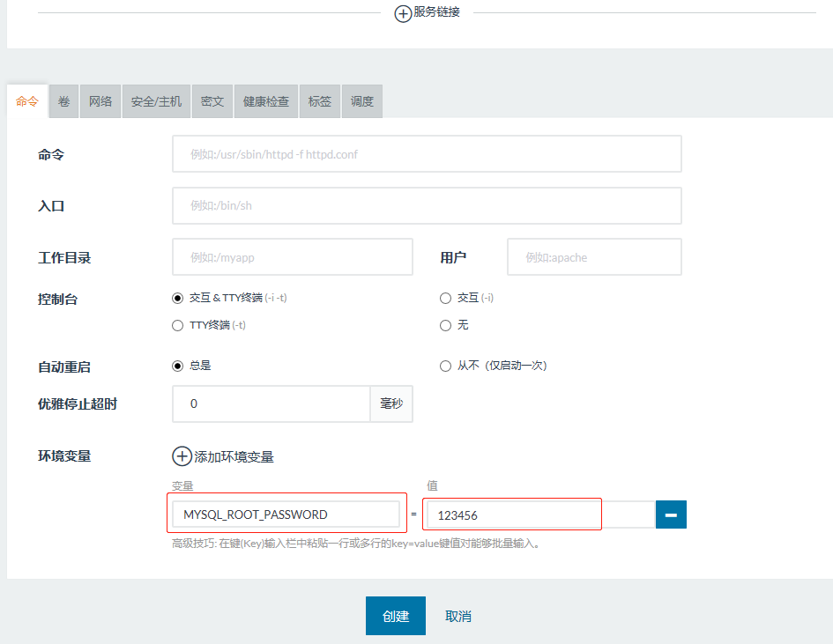Viewport: 833px width, 644px height.
Task: Click the 用户 input field
Action: tap(594, 257)
